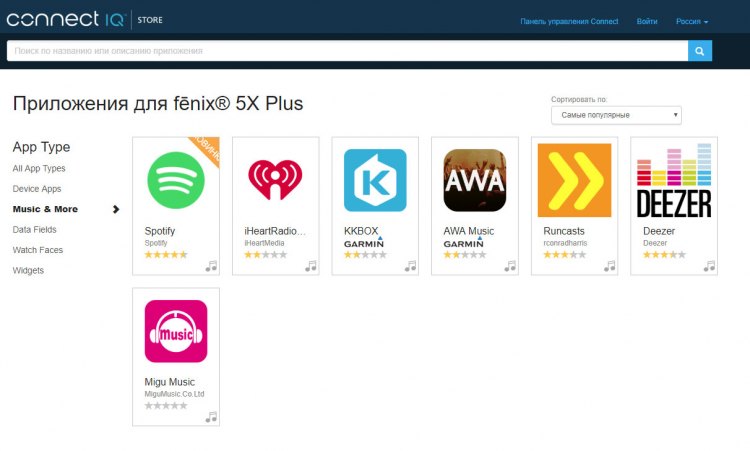
Task: Click the Connect IQ logo
Action: coord(66,20)
